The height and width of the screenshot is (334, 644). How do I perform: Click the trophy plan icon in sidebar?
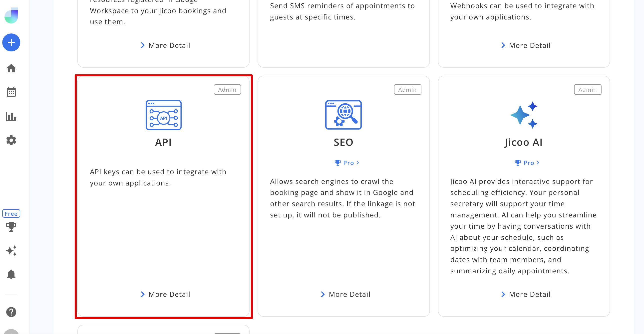(11, 226)
